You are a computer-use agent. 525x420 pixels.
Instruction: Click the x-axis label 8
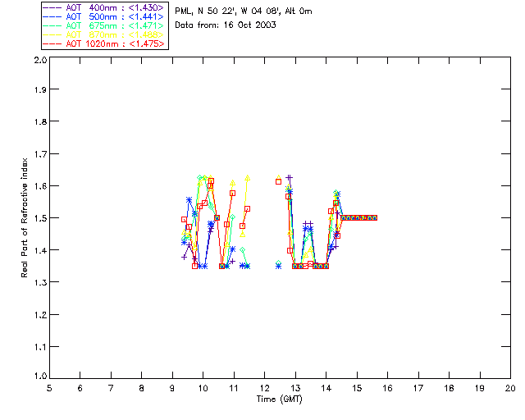coord(142,388)
